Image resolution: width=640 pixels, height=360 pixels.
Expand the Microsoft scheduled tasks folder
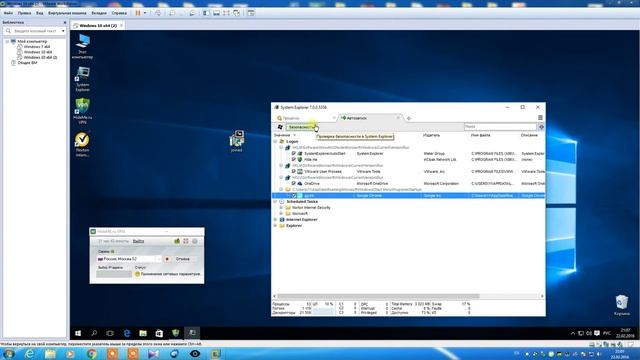(x=281, y=213)
